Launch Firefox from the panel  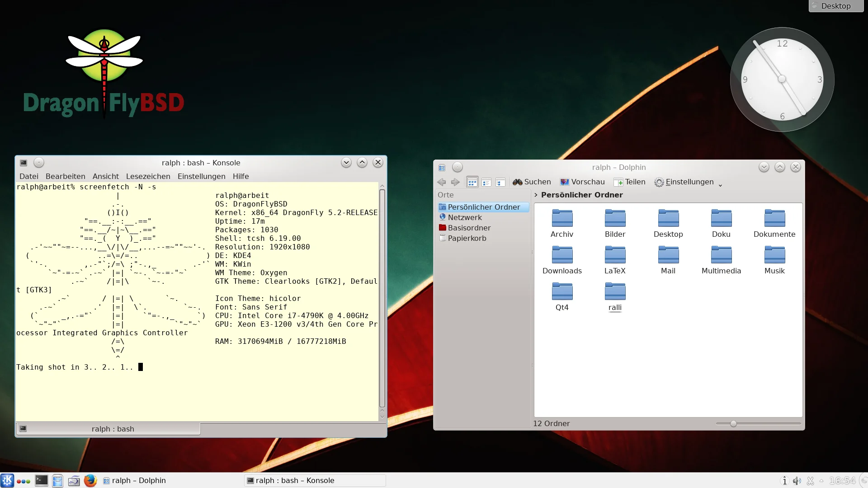pyautogui.click(x=90, y=480)
